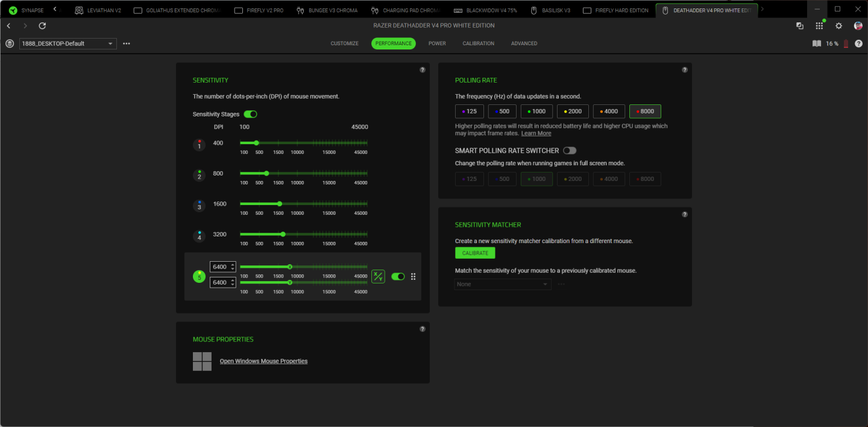Click the stage 4 DPI slider handle
Screen dimensions: 868x427
(283, 234)
